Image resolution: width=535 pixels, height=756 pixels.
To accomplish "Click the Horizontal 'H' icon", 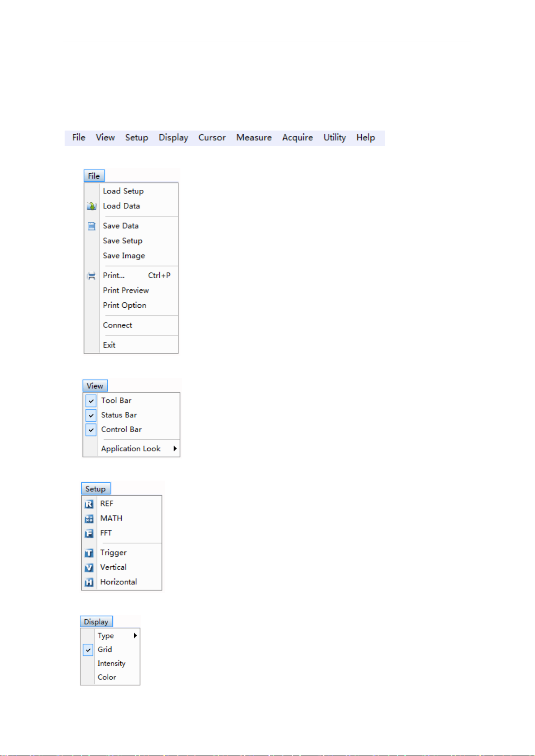I will (89, 582).
